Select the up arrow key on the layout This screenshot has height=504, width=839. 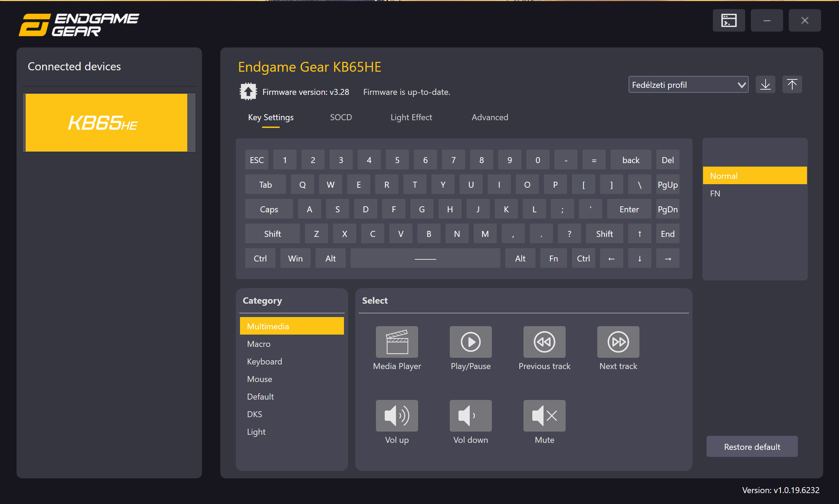tap(640, 234)
